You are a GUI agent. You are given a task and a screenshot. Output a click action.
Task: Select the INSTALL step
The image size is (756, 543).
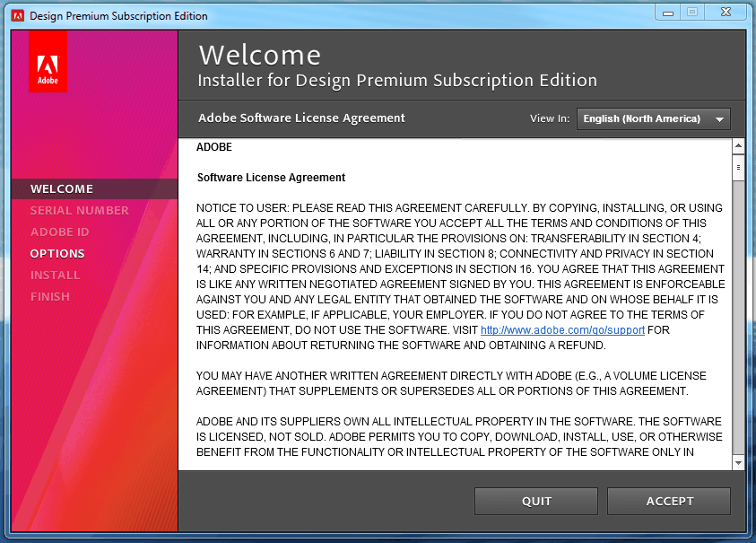point(56,275)
